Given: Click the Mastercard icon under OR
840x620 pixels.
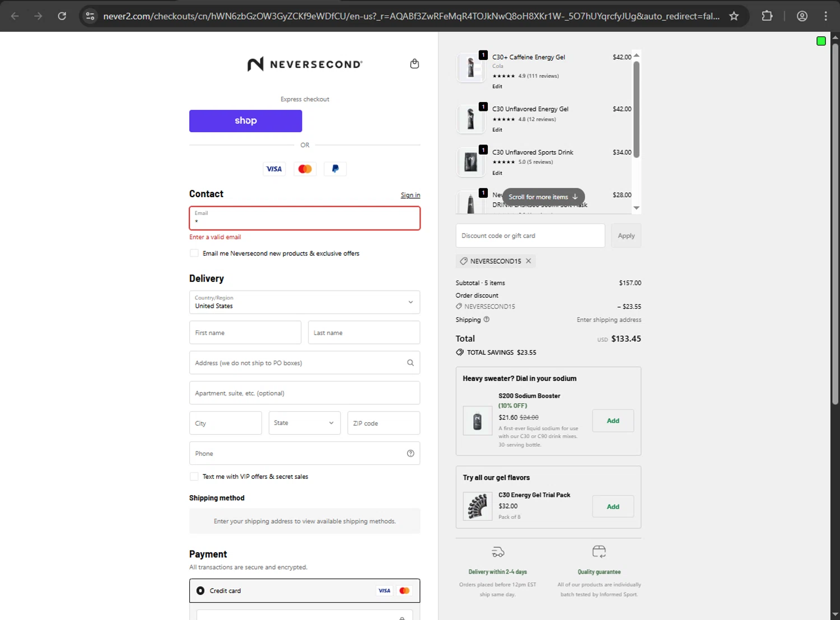Looking at the screenshot, I should [x=305, y=169].
